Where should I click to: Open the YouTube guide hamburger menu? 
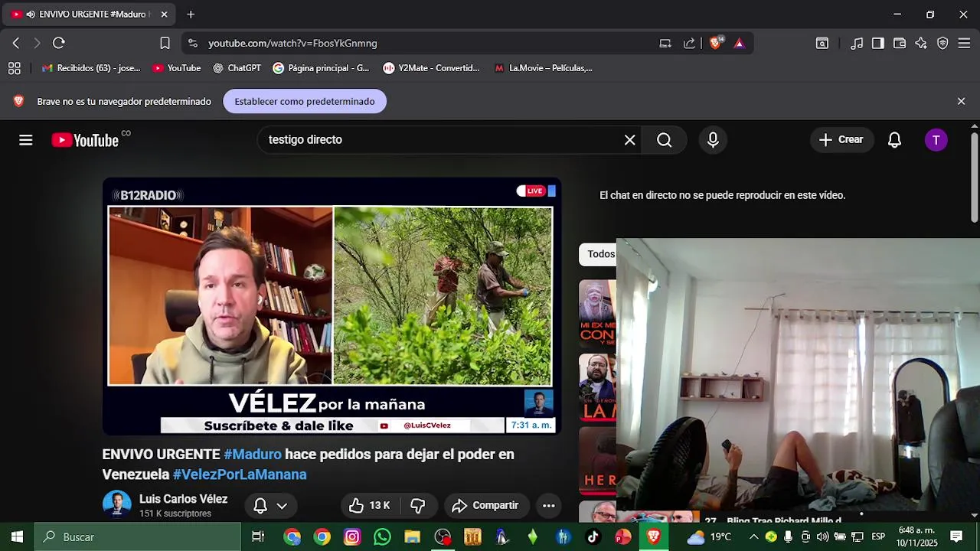(x=26, y=140)
